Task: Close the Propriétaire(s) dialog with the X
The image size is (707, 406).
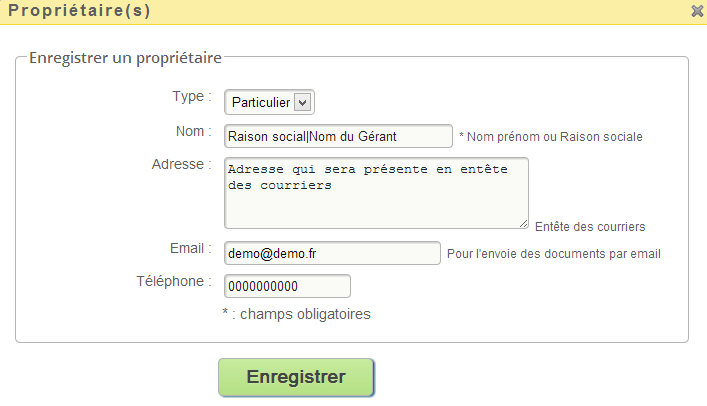Action: 697,11
